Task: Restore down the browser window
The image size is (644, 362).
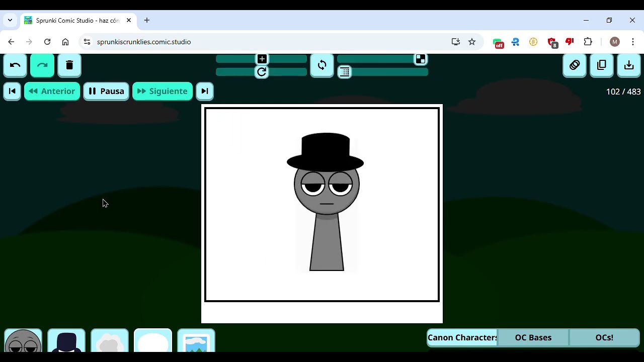Action: click(x=609, y=20)
